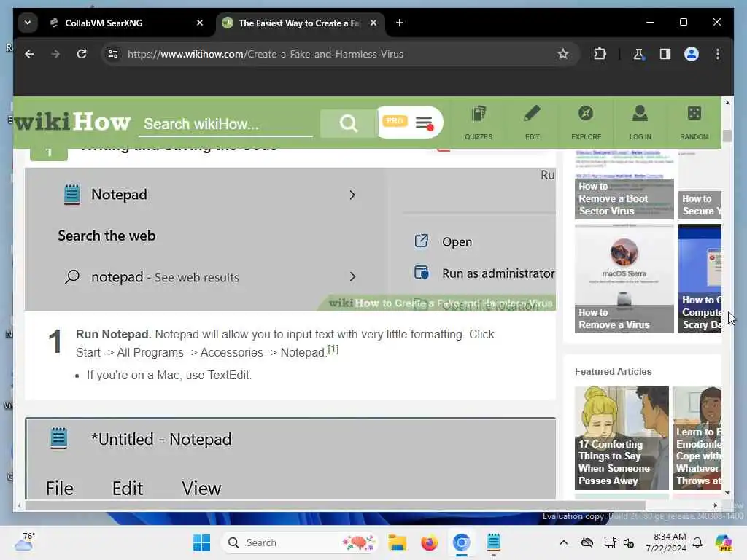This screenshot has height=560, width=747.
Task: Click the PRO badge
Action: pos(395,121)
